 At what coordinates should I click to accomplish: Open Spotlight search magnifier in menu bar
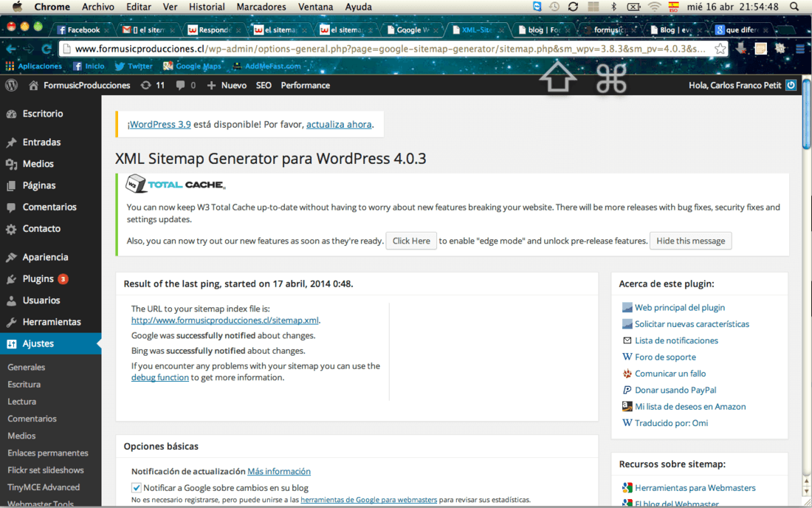pyautogui.click(x=794, y=7)
